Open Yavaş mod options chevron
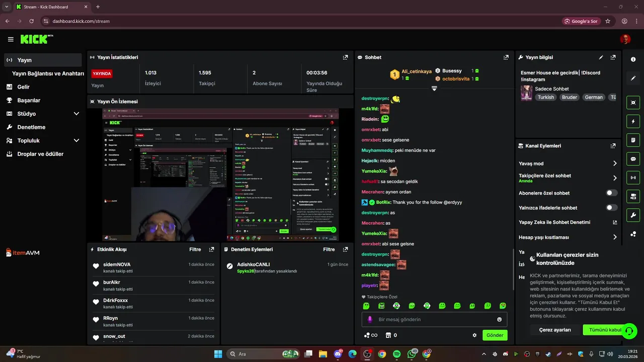644x362 pixels. (615, 163)
